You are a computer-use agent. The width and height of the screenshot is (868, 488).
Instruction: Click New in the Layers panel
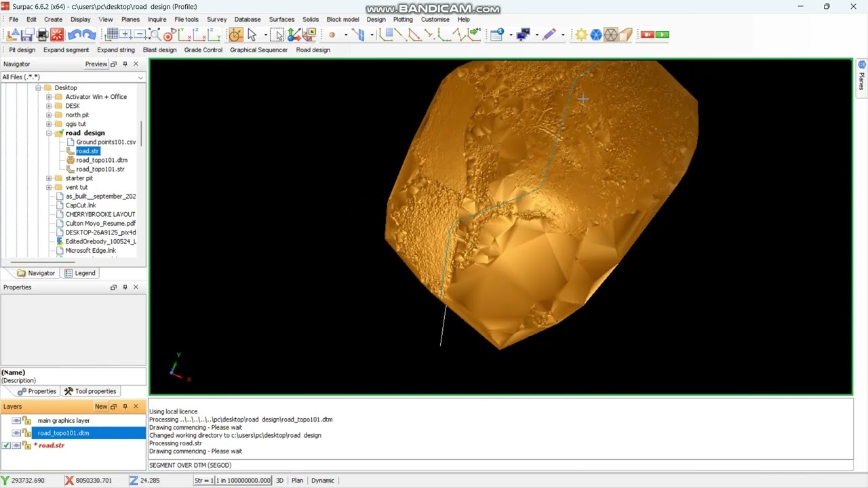(x=101, y=407)
